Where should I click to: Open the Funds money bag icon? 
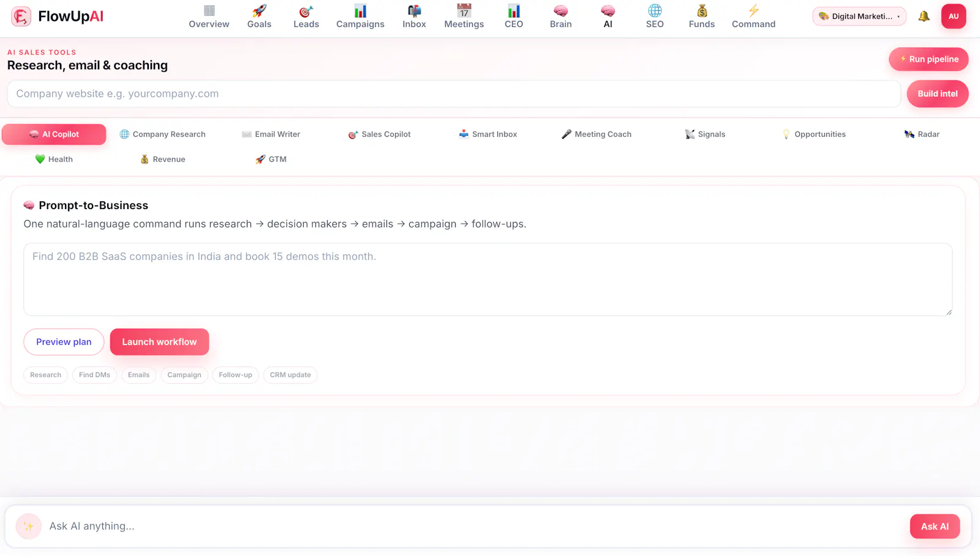pyautogui.click(x=702, y=11)
